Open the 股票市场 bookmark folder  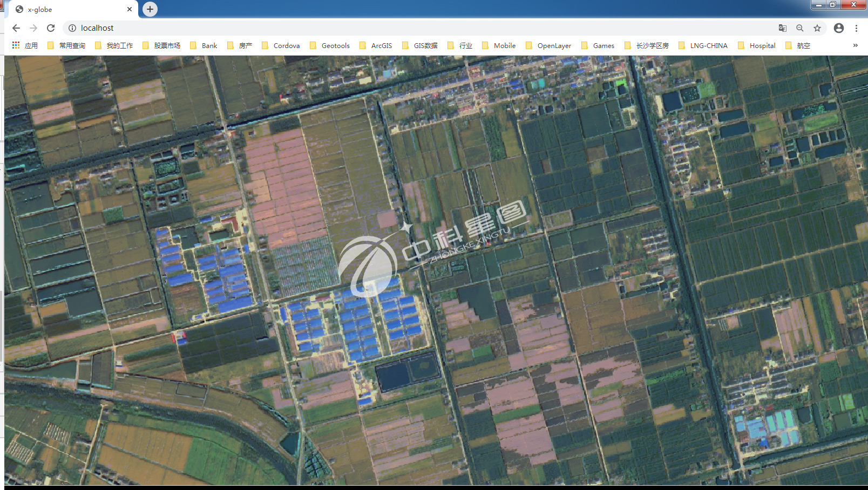(161, 46)
